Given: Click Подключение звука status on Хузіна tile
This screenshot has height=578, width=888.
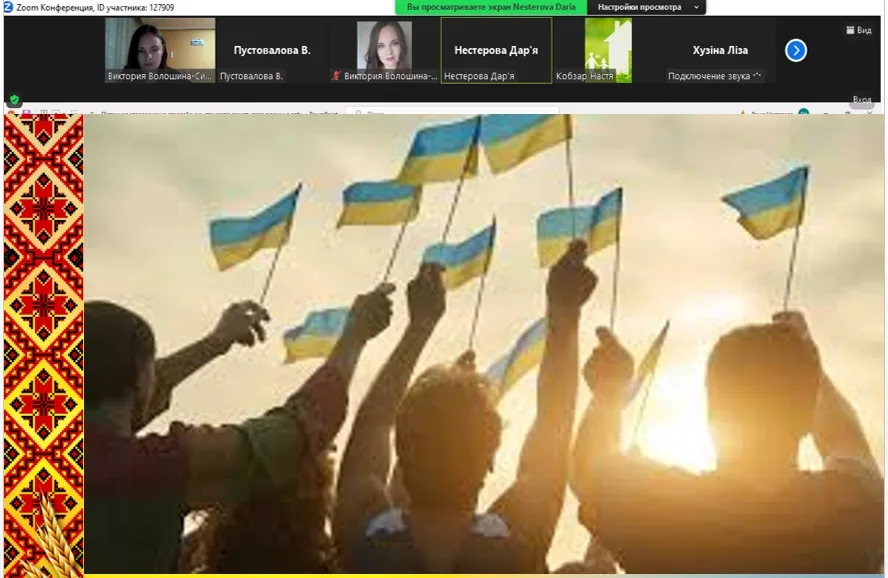Looking at the screenshot, I should tap(714, 76).
